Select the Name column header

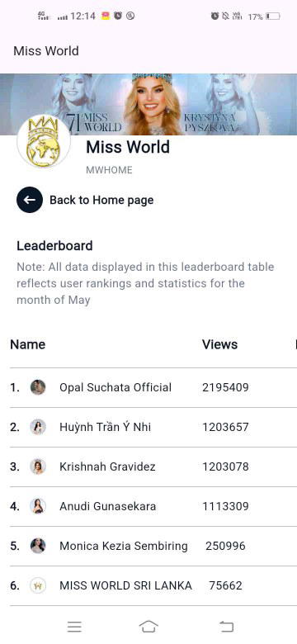tap(27, 344)
